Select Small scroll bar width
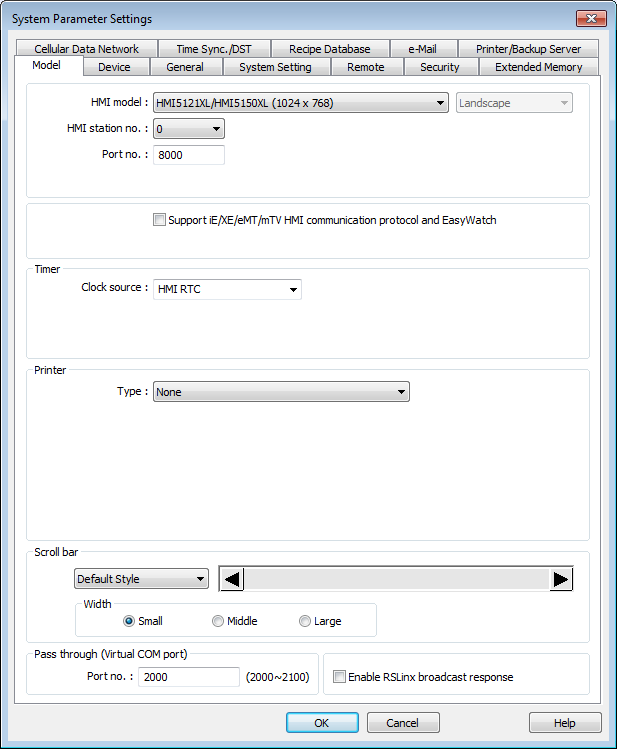Screen dimensions: 617x749 129,621
